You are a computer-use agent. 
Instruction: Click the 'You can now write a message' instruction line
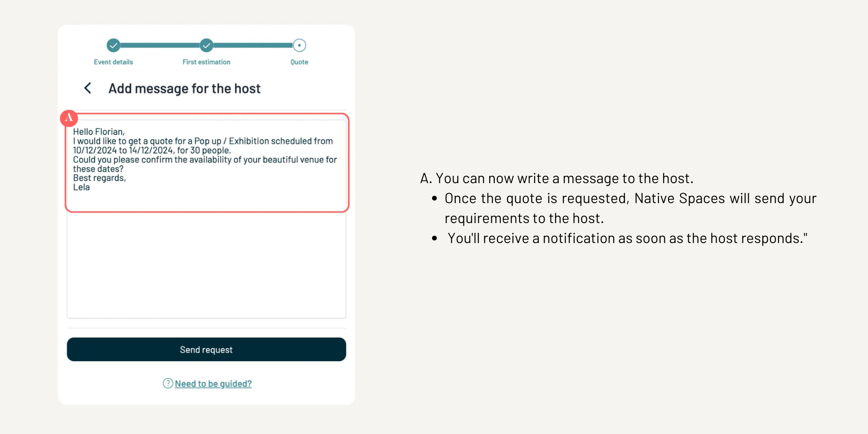tap(556, 178)
